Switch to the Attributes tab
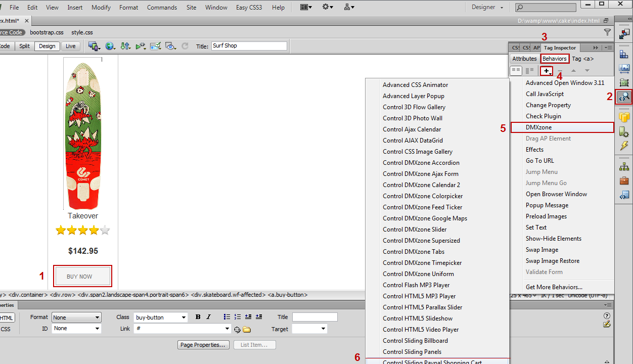 (x=524, y=59)
